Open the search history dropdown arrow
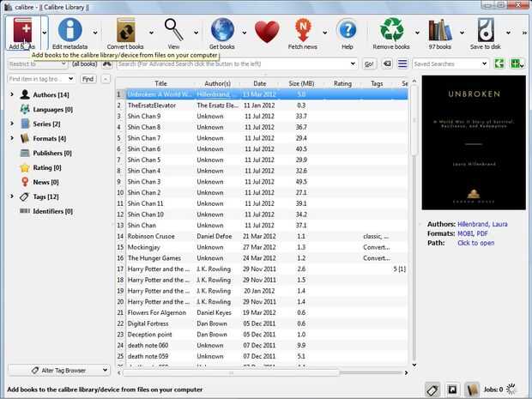 pos(353,63)
